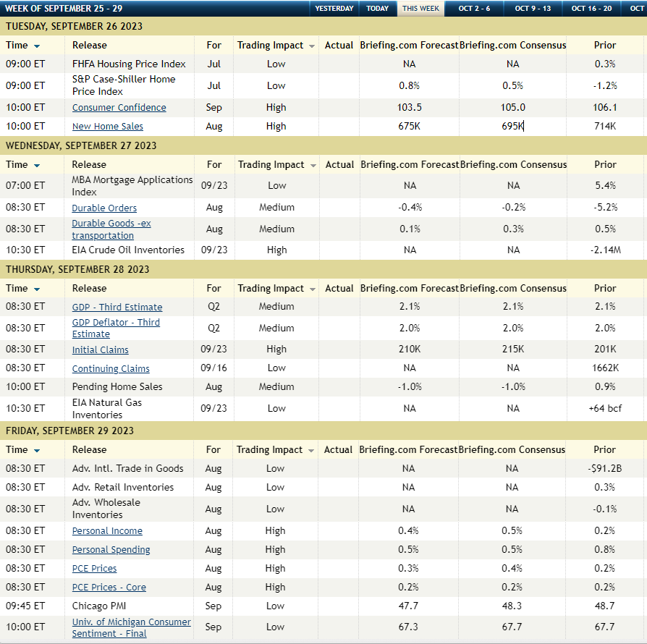The image size is (647, 644).
Task: Sort Tuesday table by Trading Impact arrow
Action: tap(312, 46)
